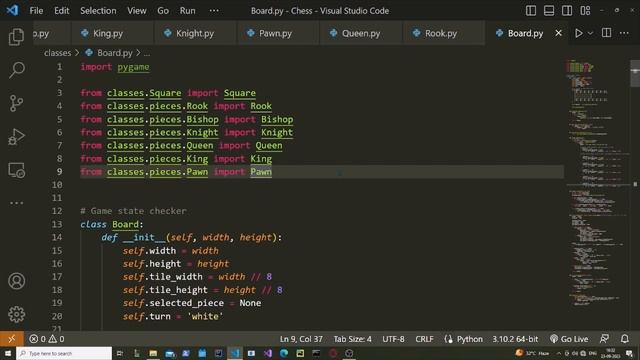Change file encoding UTF-8

(x=393, y=339)
